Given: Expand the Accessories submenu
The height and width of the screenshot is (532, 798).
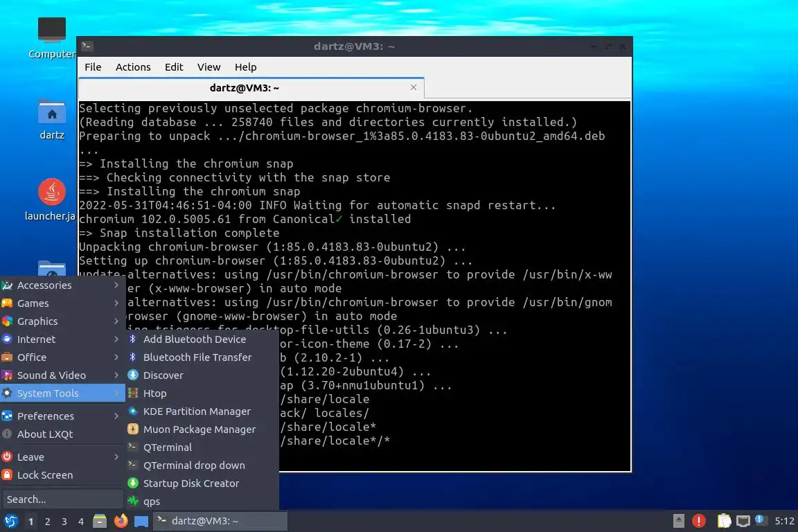Looking at the screenshot, I should (62, 285).
